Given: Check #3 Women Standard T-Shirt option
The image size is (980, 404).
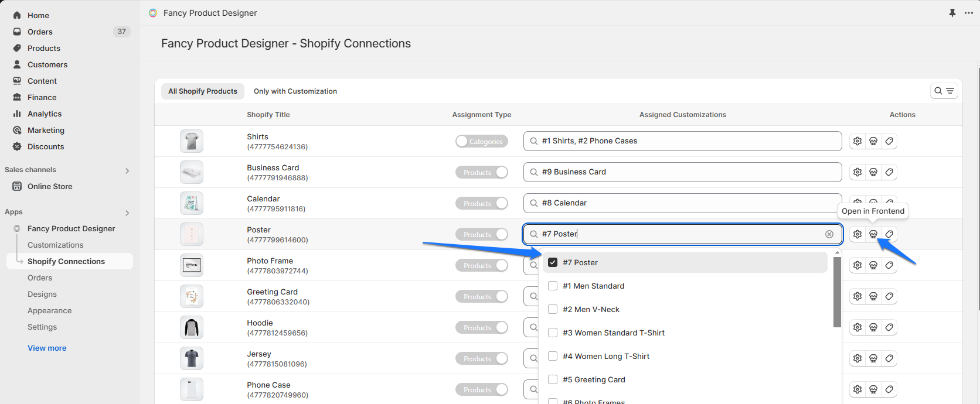Looking at the screenshot, I should tap(553, 333).
